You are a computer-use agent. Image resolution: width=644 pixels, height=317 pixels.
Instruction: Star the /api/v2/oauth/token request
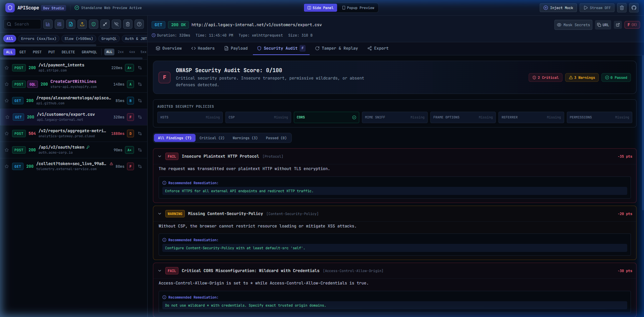7,150
